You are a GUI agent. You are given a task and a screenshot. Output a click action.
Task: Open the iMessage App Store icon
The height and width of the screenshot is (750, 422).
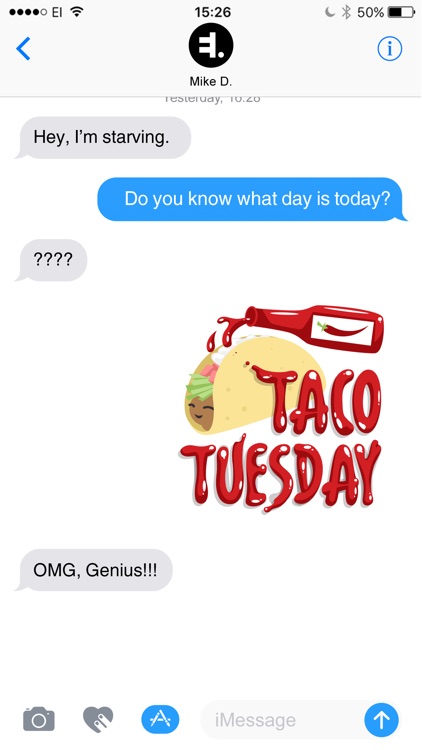pyautogui.click(x=160, y=719)
